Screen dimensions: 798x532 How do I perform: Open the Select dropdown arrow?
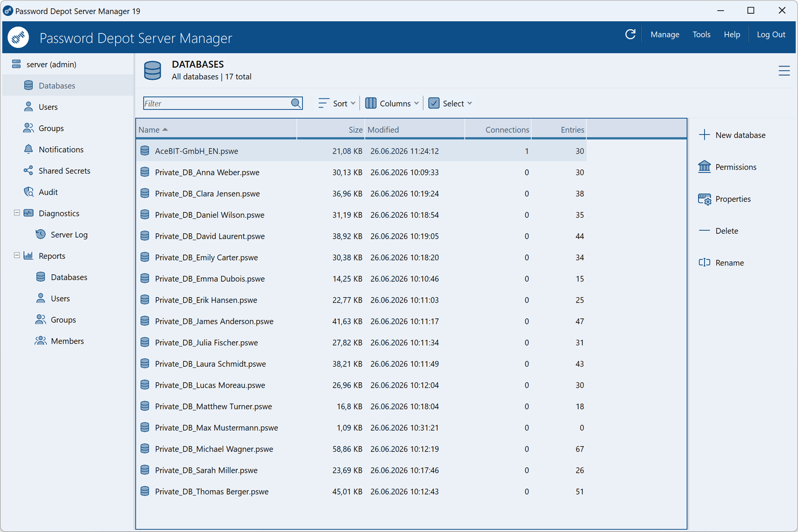pos(470,103)
